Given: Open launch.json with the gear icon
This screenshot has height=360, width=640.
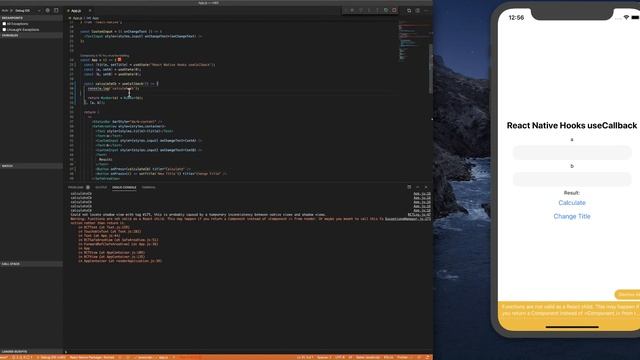Looking at the screenshot, I should coord(48,10).
